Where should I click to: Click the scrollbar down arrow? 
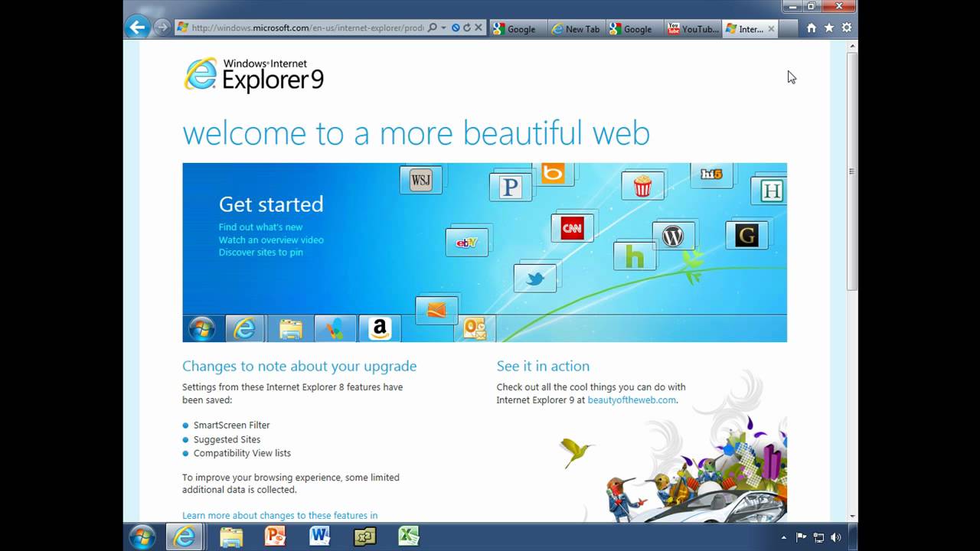[x=851, y=517]
